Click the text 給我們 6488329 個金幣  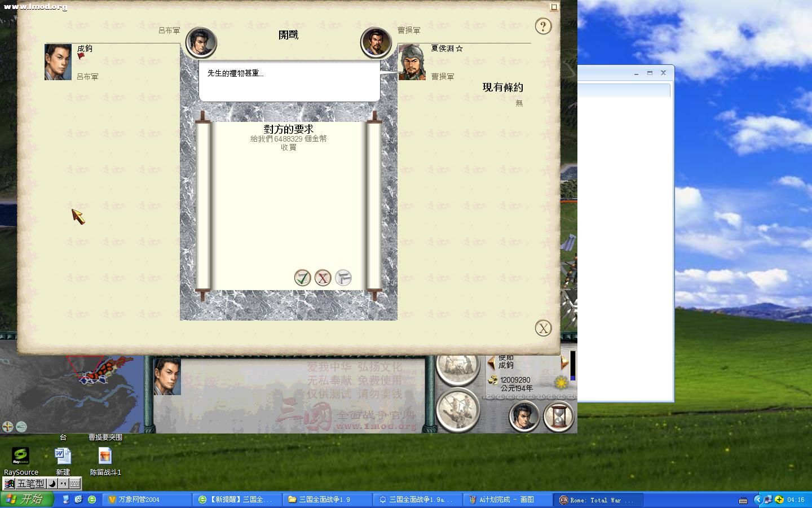tap(289, 139)
